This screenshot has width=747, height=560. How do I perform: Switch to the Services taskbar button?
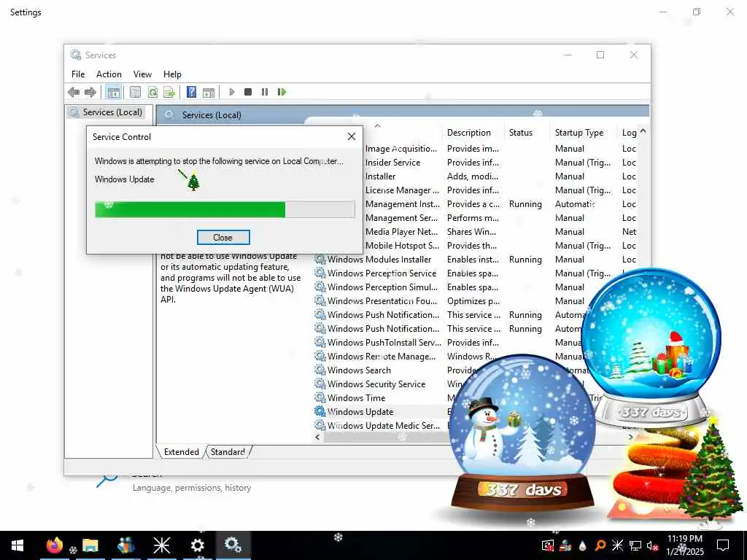pos(233,545)
